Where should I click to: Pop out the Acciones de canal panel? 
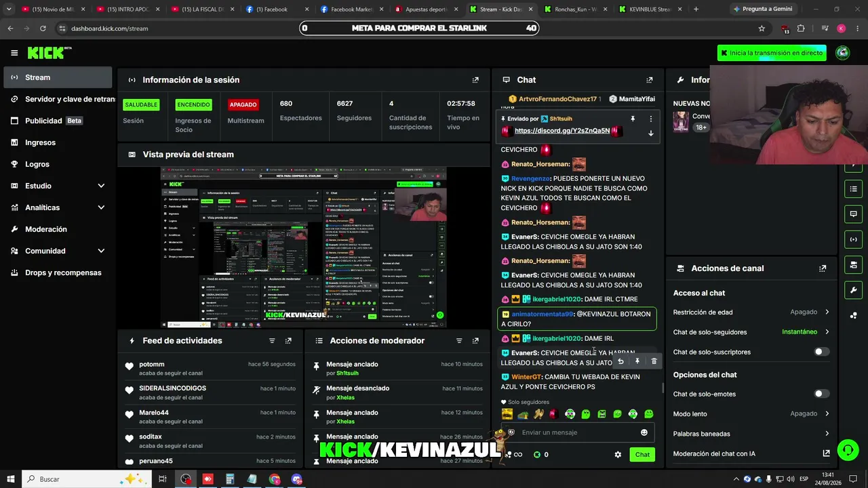823,268
